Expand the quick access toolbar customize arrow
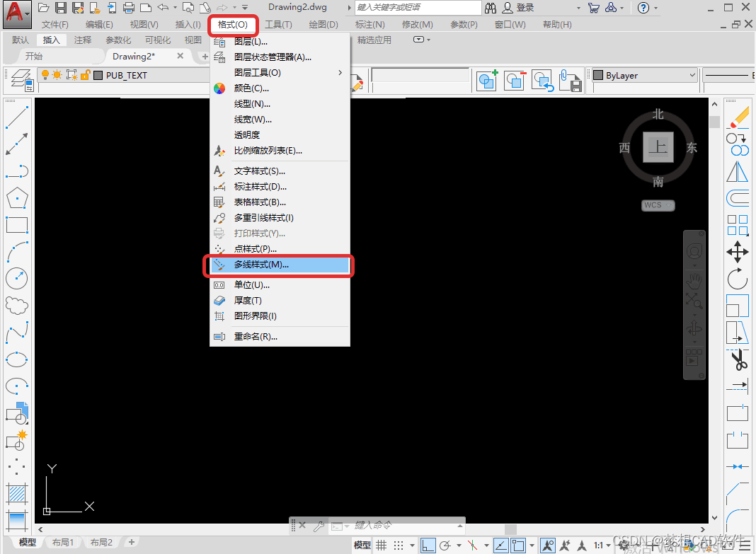 point(245,8)
